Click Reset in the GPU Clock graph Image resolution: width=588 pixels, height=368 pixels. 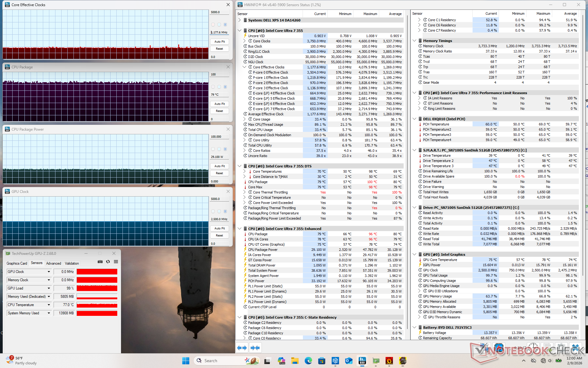pyautogui.click(x=220, y=236)
